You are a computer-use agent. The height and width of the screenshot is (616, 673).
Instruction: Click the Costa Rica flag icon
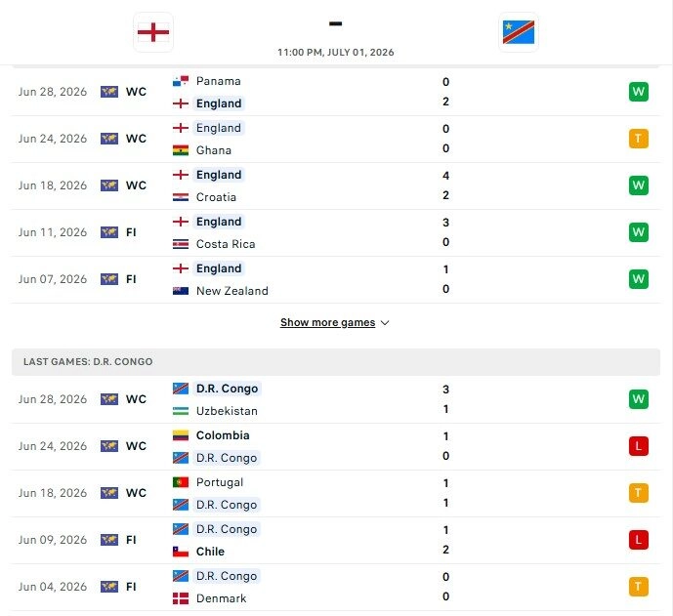(181, 244)
